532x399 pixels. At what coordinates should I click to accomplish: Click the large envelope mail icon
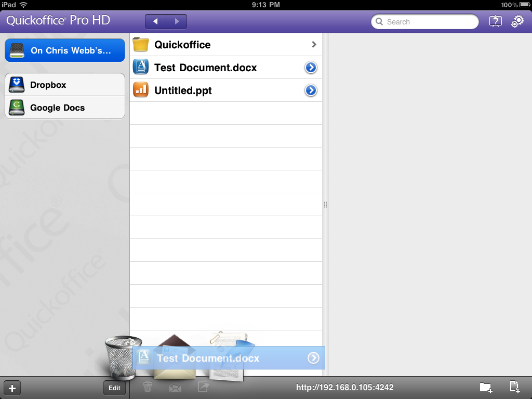(175, 358)
